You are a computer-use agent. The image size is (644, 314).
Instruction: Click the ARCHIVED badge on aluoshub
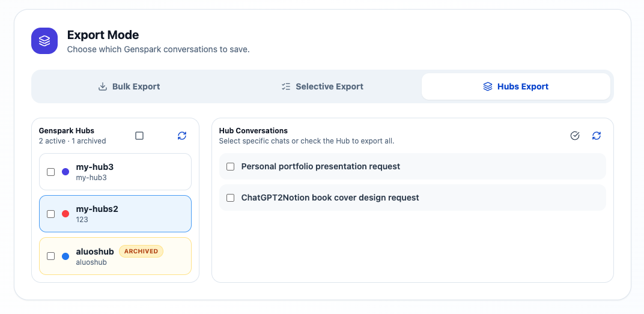(x=141, y=251)
